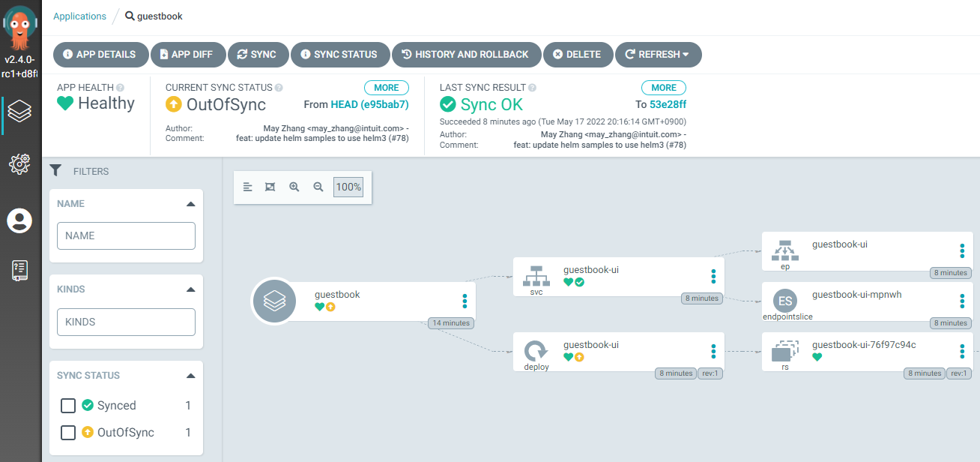Click MORE under Current Sync Status
Image resolution: width=980 pixels, height=462 pixels.
(387, 88)
